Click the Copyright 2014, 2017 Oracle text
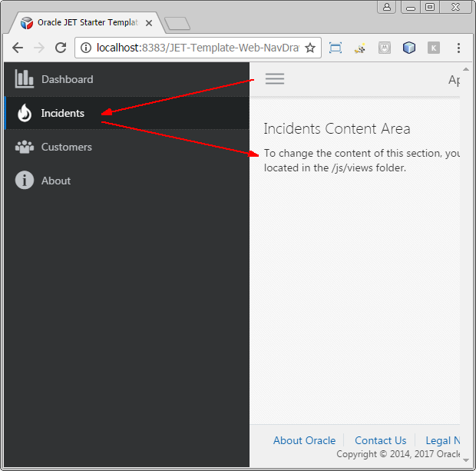 (x=398, y=454)
